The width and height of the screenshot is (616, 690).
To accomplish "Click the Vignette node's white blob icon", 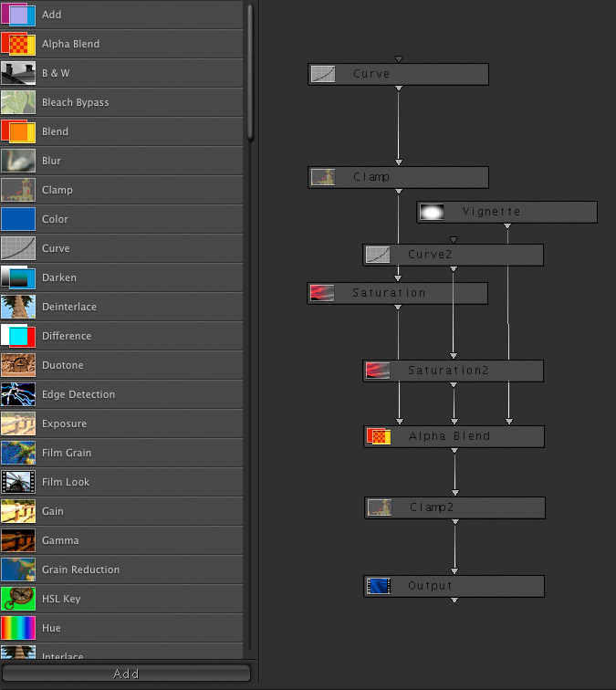I will click(x=432, y=212).
